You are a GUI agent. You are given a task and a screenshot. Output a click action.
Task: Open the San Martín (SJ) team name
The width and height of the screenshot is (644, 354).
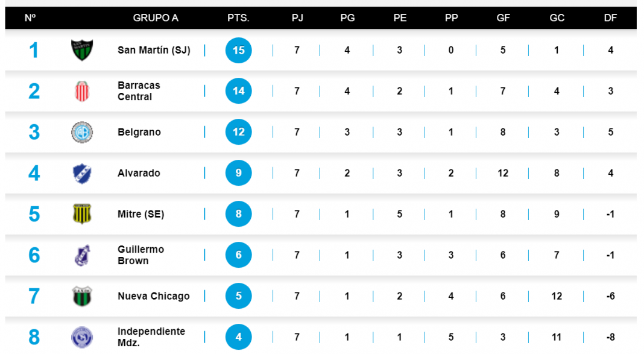(154, 50)
